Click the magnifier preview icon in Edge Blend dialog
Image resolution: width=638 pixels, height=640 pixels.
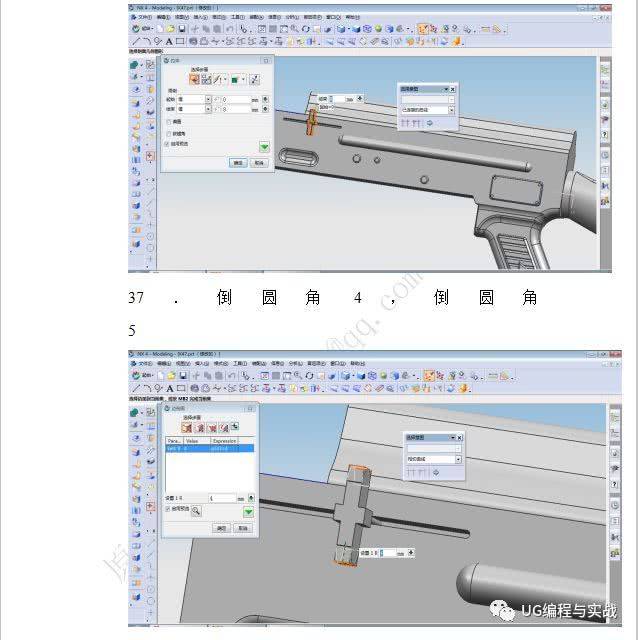click(x=197, y=510)
